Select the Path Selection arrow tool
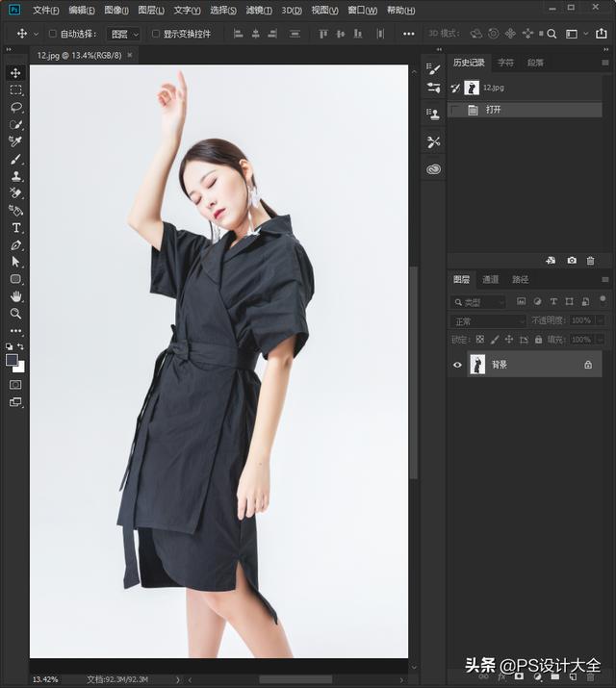The image size is (616, 688). 15,262
